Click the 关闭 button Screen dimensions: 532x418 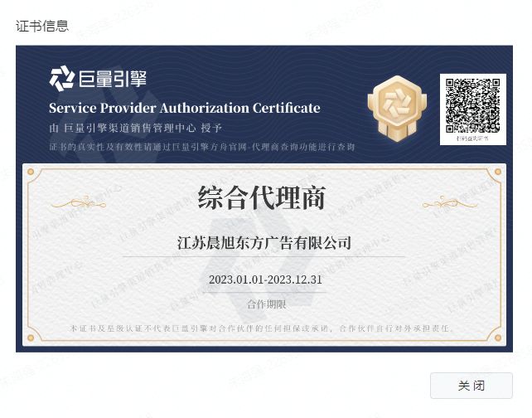click(x=472, y=386)
